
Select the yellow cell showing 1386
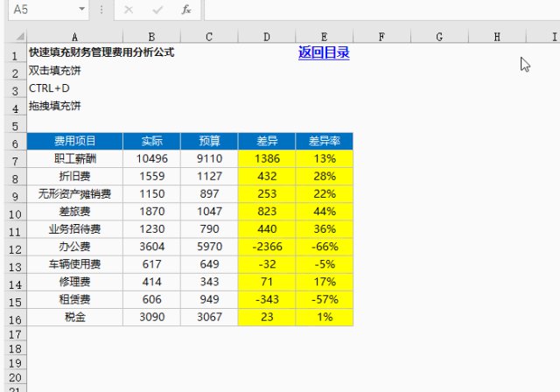pyautogui.click(x=267, y=158)
